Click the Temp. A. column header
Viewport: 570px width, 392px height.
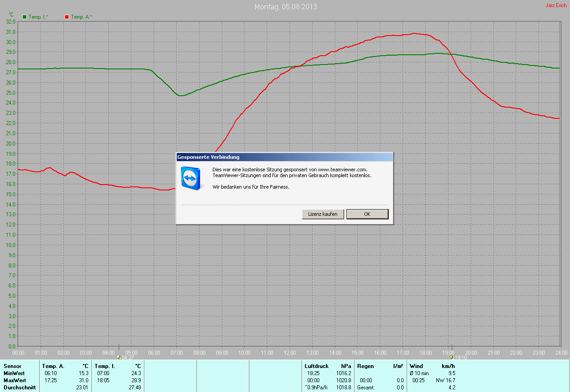(x=53, y=366)
